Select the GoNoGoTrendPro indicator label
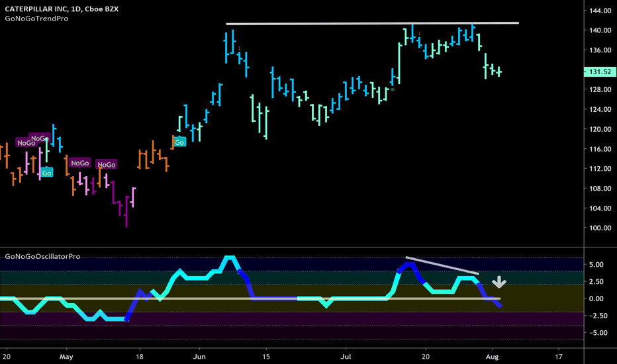 36,19
